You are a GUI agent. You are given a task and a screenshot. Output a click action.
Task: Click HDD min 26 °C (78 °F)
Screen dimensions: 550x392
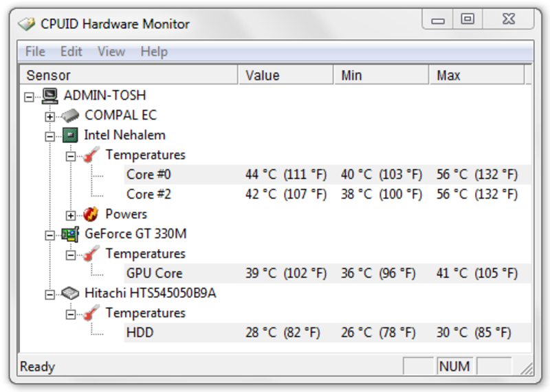378,333
